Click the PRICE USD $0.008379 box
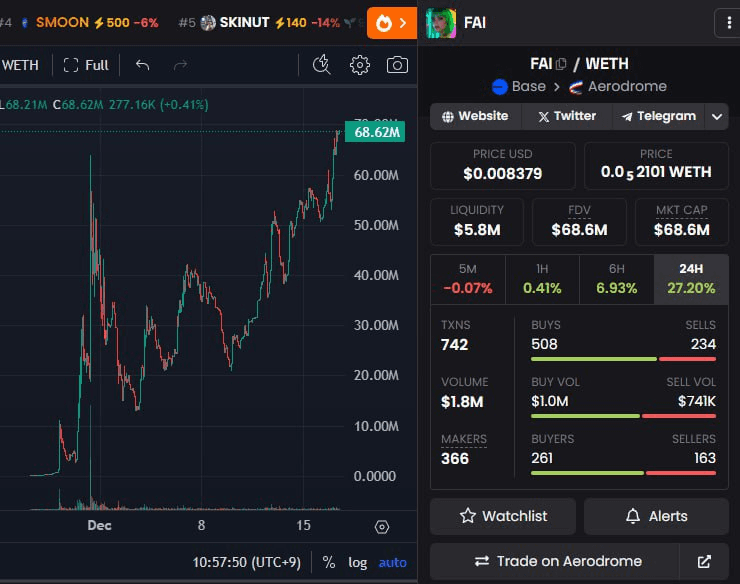Viewport: 740px width, 584px height. 503,165
